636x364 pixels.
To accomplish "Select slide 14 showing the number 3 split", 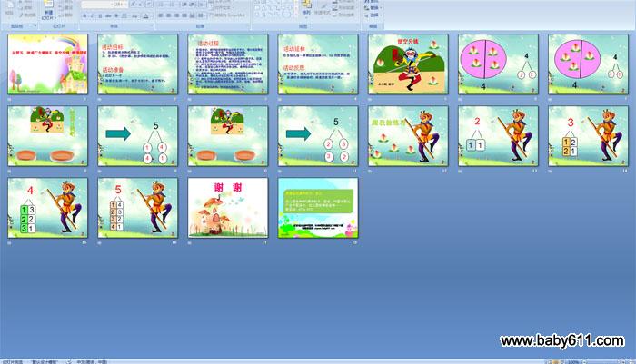I will 588,136.
